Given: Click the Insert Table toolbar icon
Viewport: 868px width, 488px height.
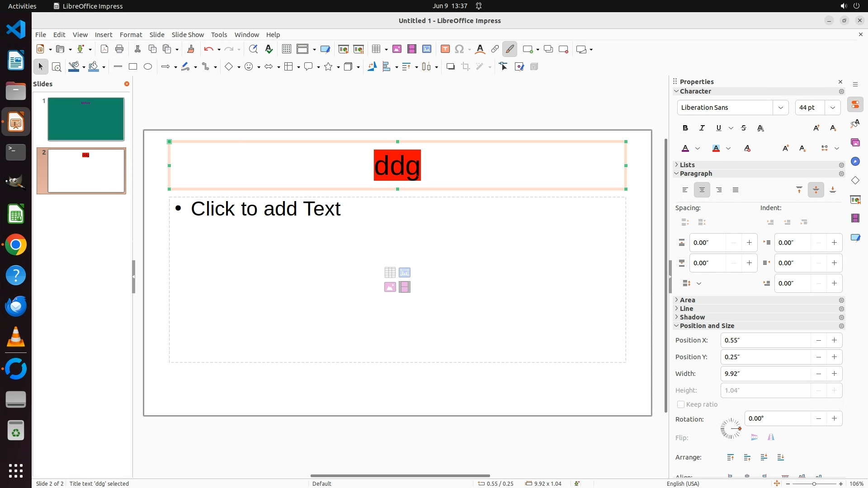Looking at the screenshot, I should [376, 49].
